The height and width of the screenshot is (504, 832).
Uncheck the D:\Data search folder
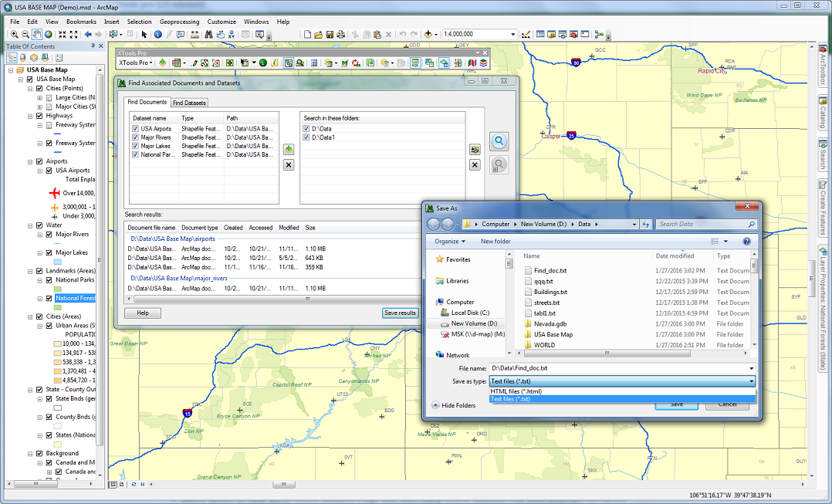tap(306, 129)
